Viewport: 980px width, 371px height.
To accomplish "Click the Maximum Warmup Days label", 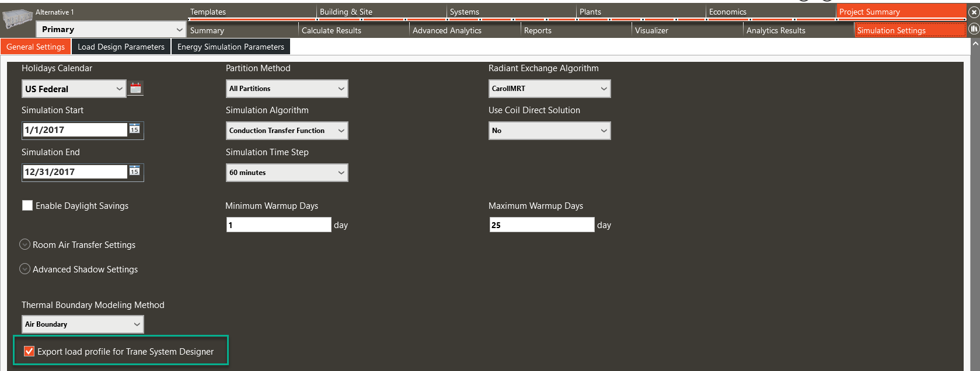I will click(536, 206).
